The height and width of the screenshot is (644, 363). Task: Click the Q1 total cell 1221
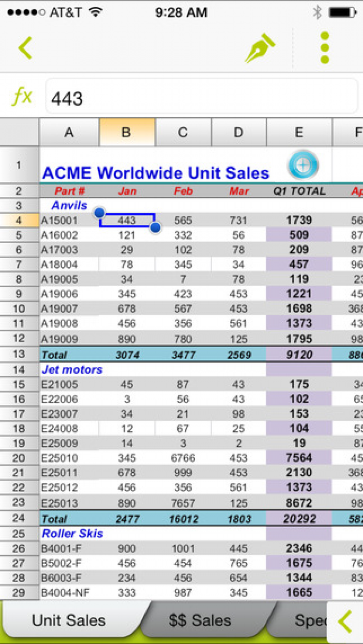point(299,294)
